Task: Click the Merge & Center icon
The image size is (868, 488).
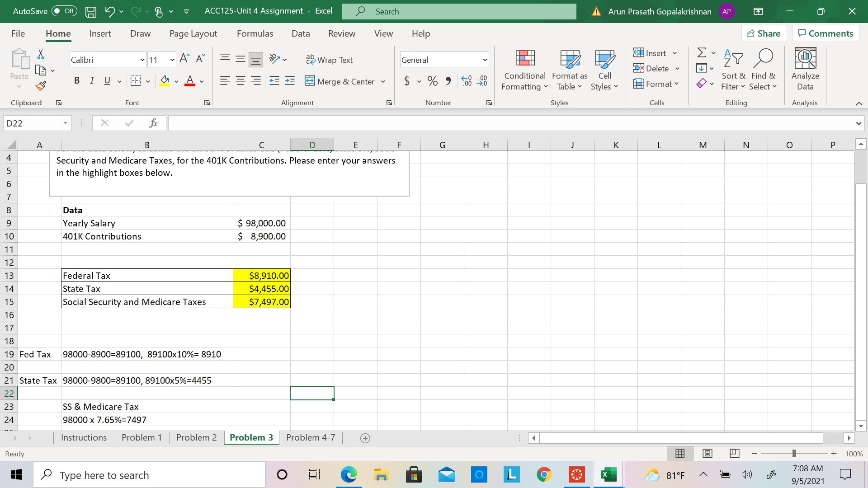Action: point(310,81)
